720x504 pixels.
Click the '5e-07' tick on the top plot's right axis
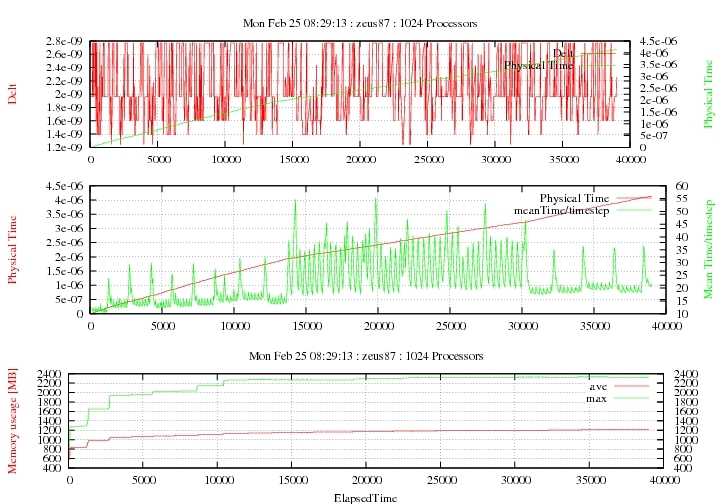(654, 135)
